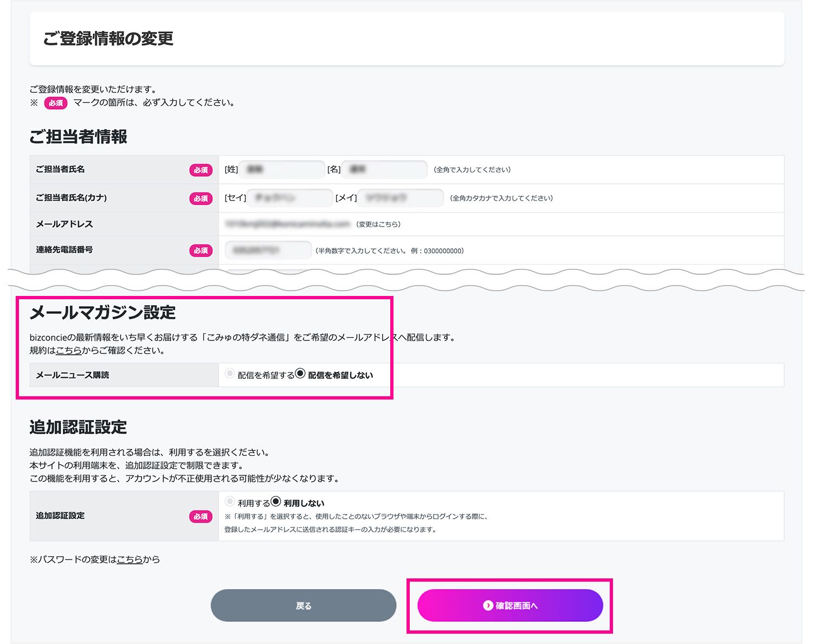This screenshot has width=813, height=644.
Task: Click the 必須 badge in the intro note
Action: 55,103
